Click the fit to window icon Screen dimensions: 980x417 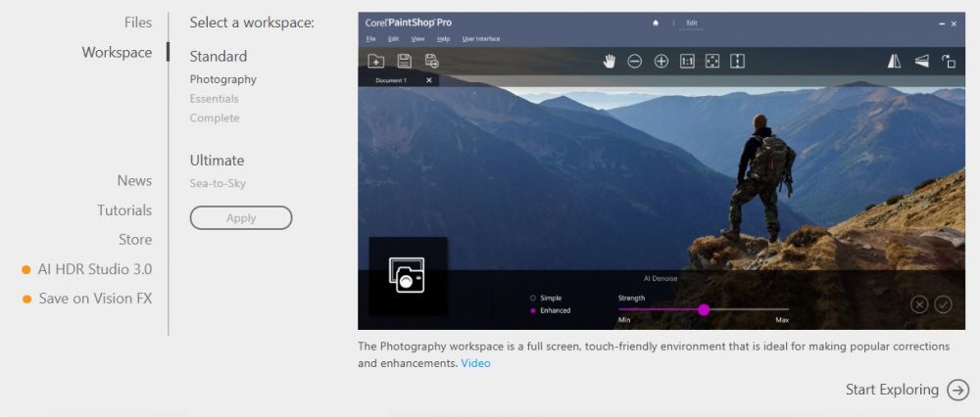pos(712,62)
